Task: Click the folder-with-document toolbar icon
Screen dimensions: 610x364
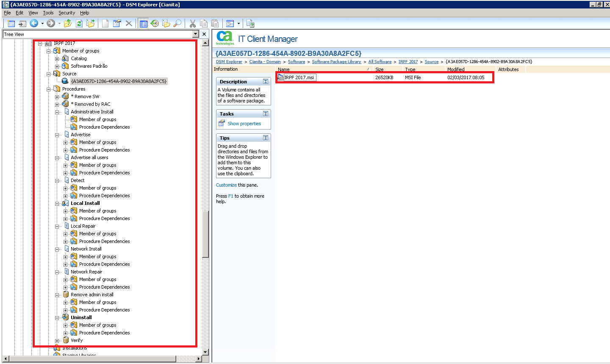Action: [166, 23]
